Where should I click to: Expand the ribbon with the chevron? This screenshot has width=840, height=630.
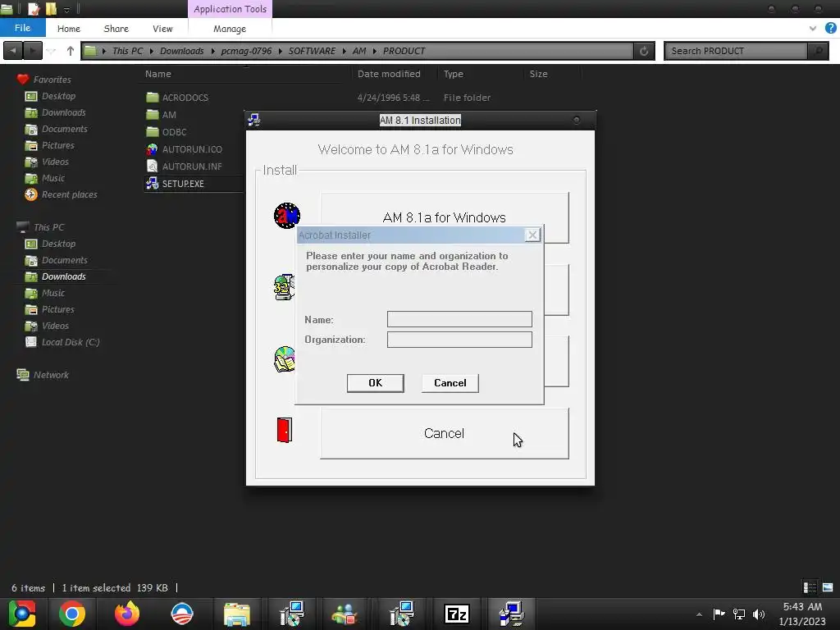pos(813,29)
